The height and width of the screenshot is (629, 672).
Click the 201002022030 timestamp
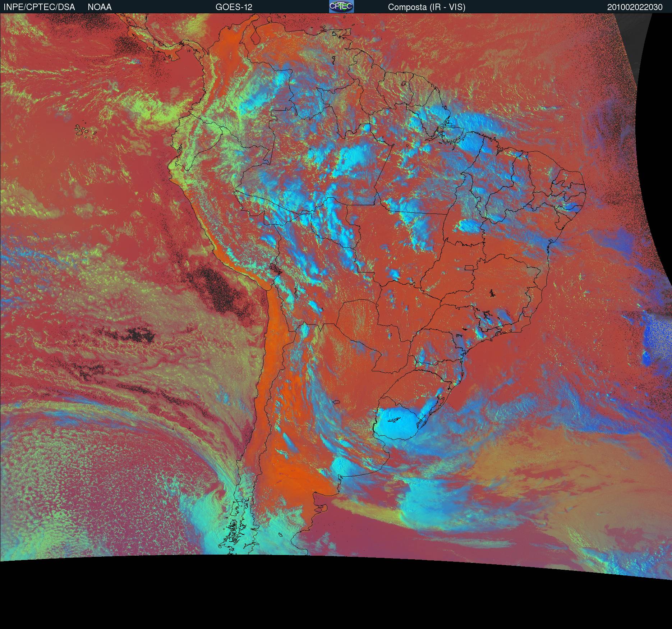click(635, 7)
